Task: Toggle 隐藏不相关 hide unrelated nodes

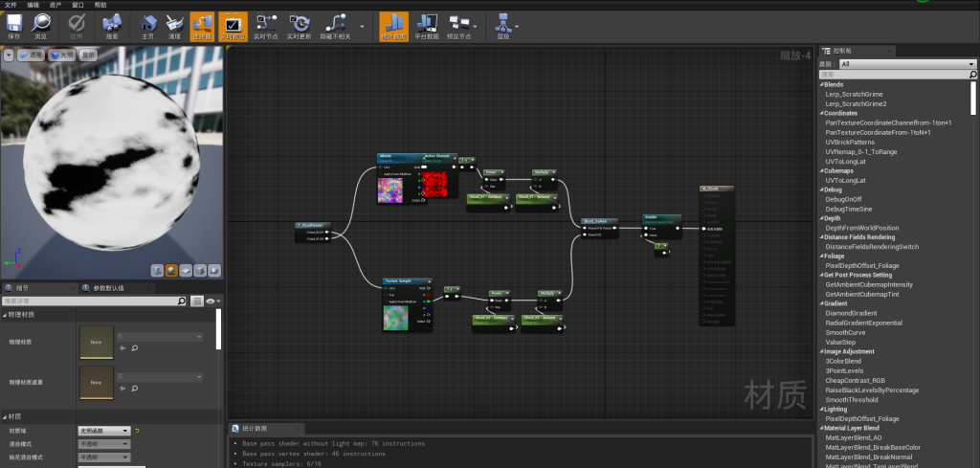Action: (336, 26)
